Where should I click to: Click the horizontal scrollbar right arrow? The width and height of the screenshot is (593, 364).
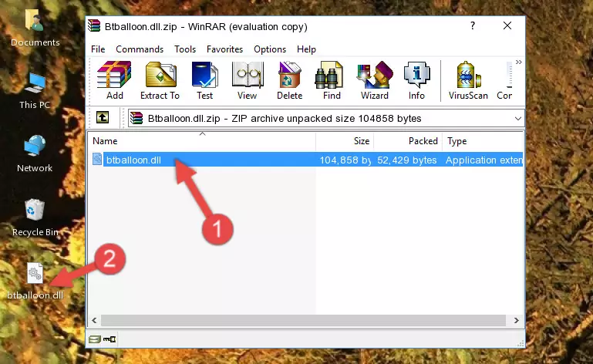516,321
